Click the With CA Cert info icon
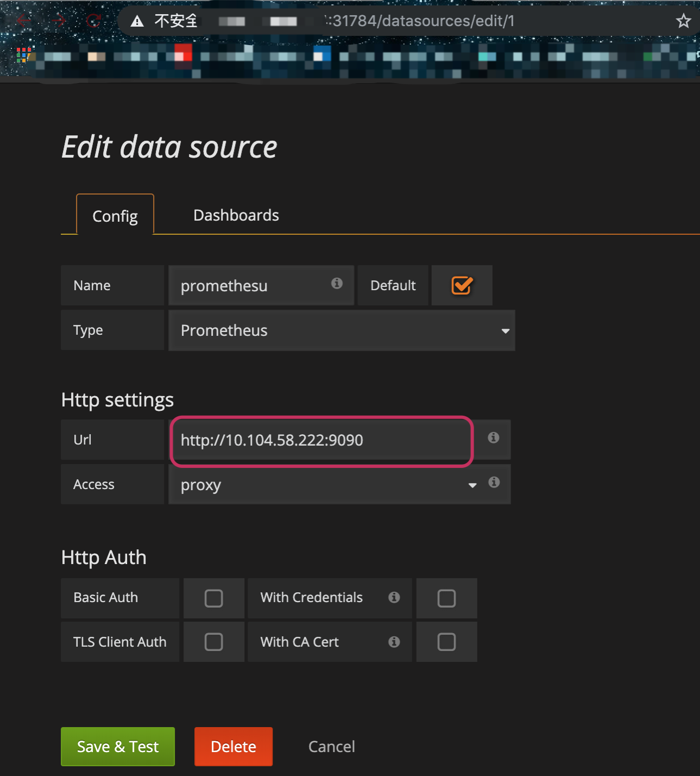Image resolution: width=700 pixels, height=776 pixels. 394,642
